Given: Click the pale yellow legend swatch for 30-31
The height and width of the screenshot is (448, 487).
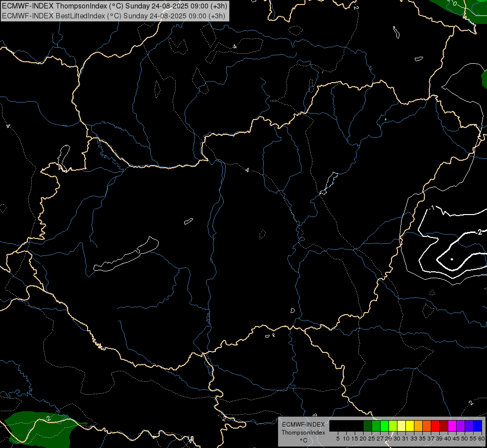Looking at the screenshot, I should point(401,426).
